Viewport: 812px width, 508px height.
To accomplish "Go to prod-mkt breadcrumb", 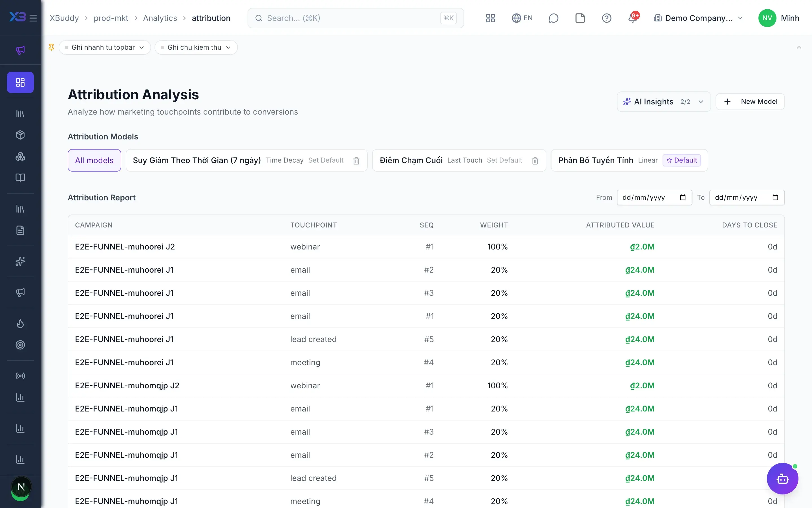I will pos(111,18).
